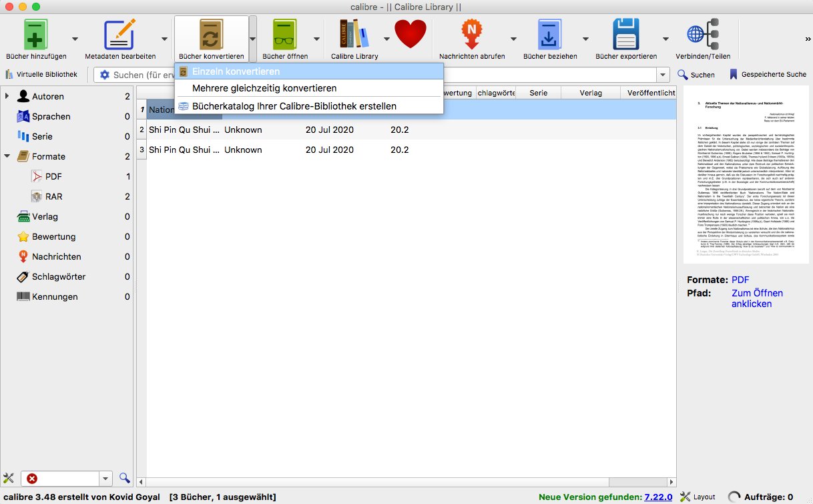Click Nachrichten abrufen news icon
Image resolution: width=813 pixels, height=504 pixels.
tap(472, 33)
